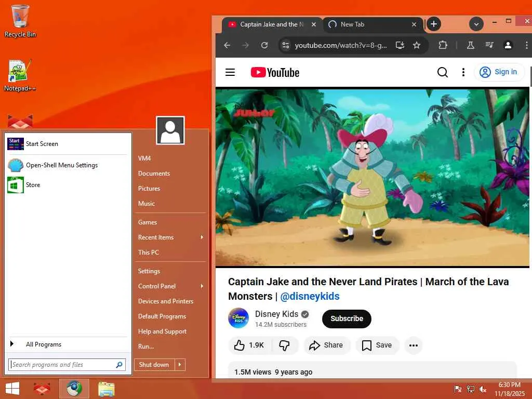Open the network tray icon
Screen dimensions: 532x399
[471, 389]
